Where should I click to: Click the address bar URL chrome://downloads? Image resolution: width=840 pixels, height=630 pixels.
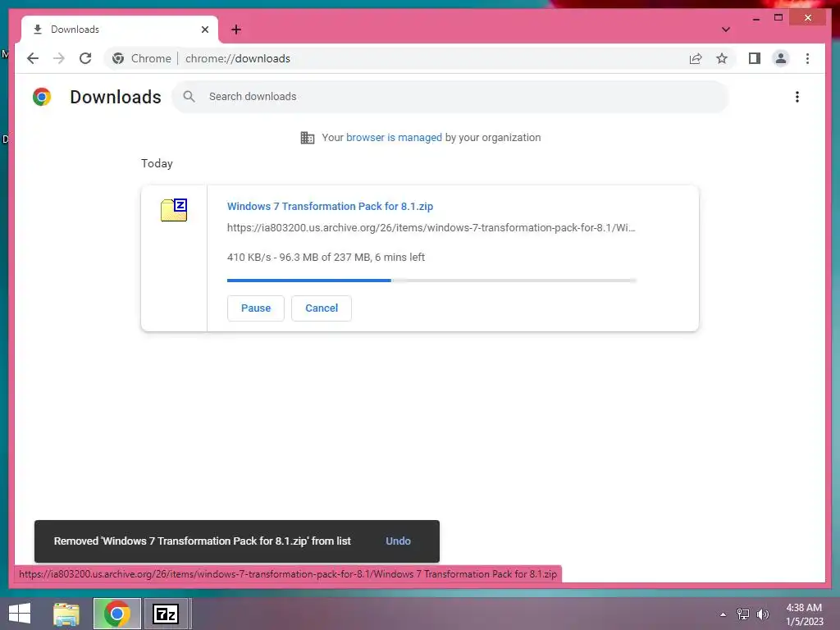(x=237, y=58)
